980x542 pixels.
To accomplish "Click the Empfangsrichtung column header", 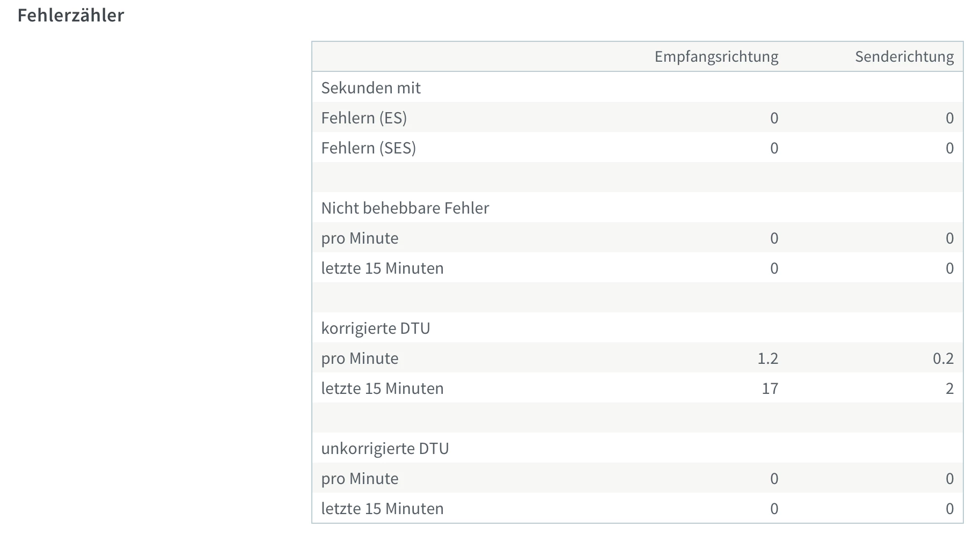I will coord(716,56).
